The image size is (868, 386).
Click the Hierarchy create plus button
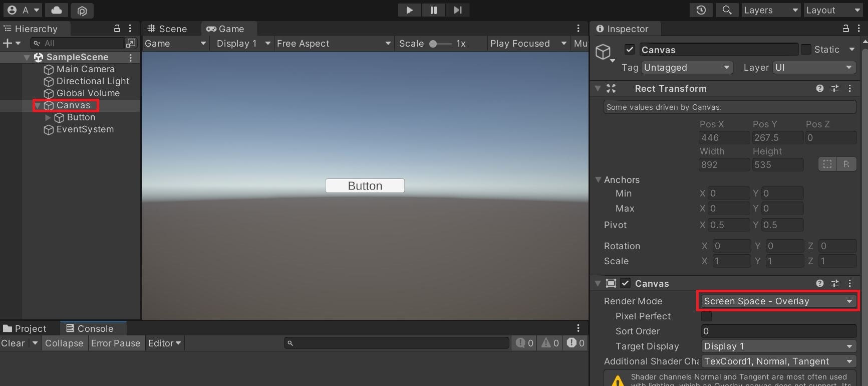(12, 43)
